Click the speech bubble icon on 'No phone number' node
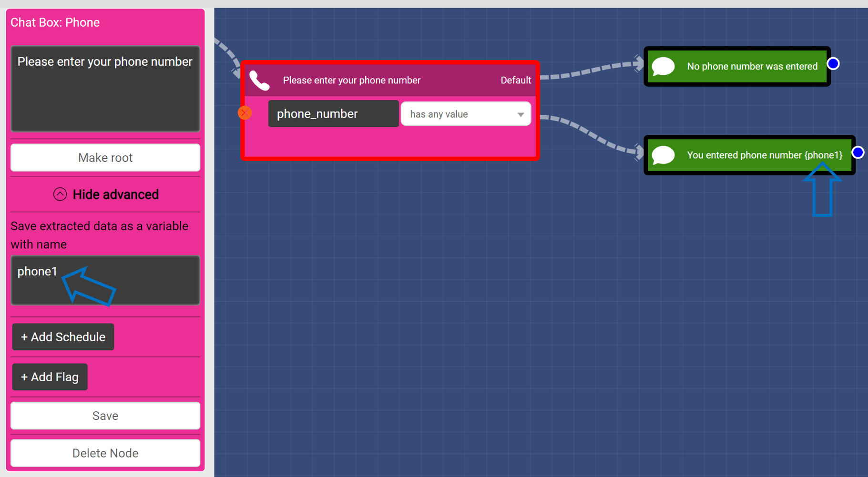The image size is (868, 477). tap(663, 66)
